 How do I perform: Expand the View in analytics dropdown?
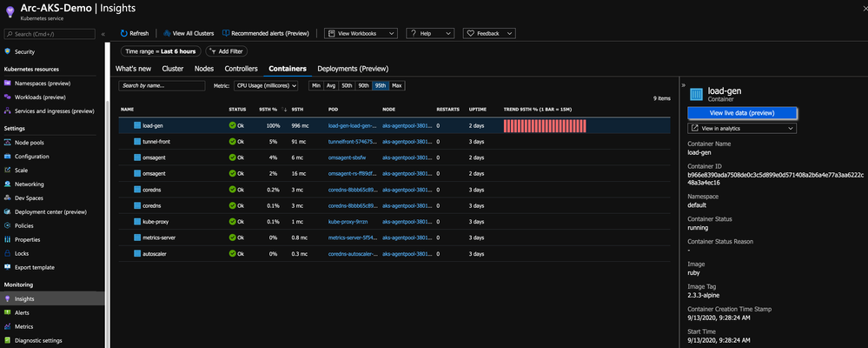click(742, 128)
